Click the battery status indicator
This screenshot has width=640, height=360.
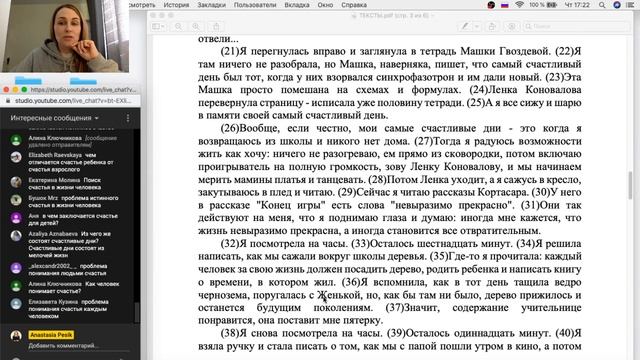[543, 5]
